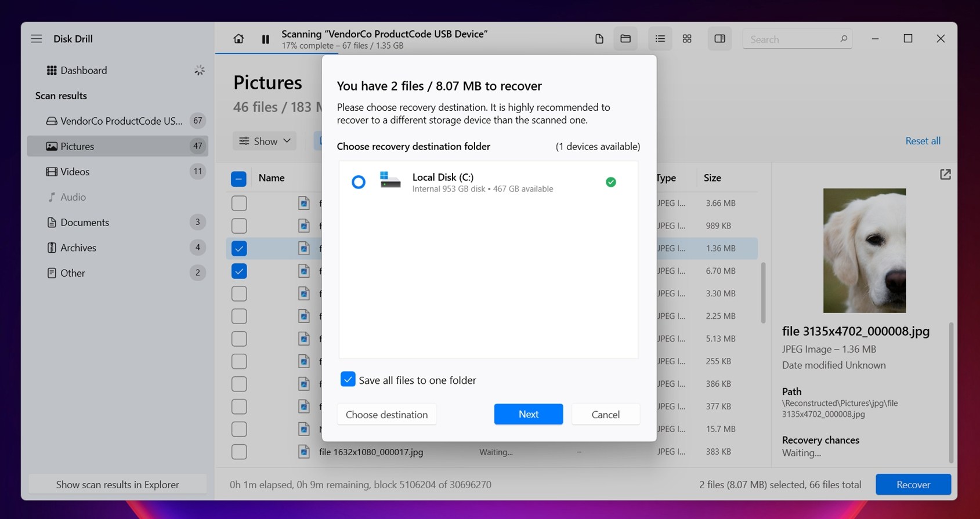Click in the Search input field
This screenshot has height=519, width=980.
click(x=792, y=39)
